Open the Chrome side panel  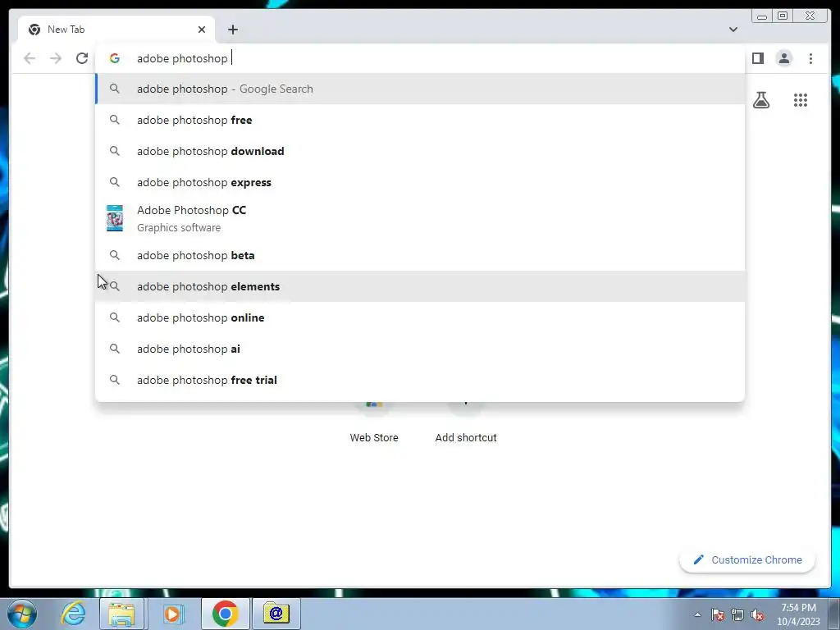pyautogui.click(x=757, y=58)
